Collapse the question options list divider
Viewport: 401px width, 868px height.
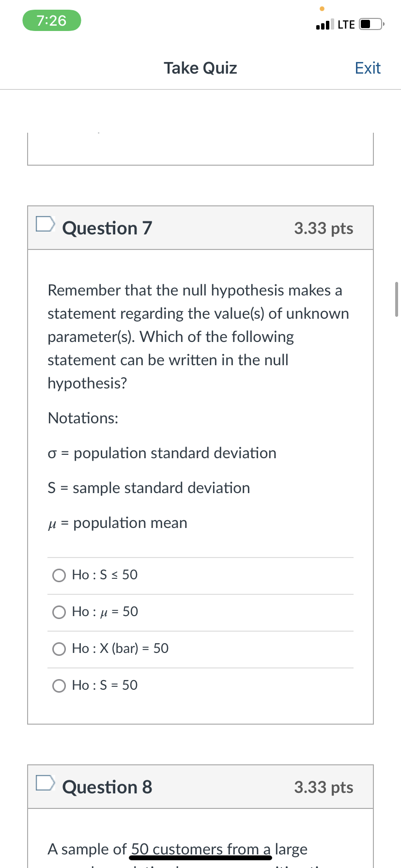200,556
